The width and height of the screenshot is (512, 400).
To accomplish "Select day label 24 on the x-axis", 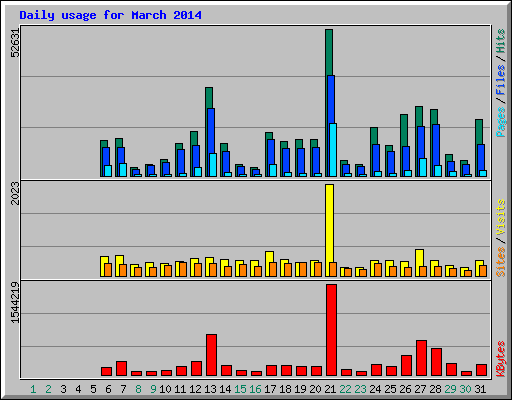I will click(375, 389).
